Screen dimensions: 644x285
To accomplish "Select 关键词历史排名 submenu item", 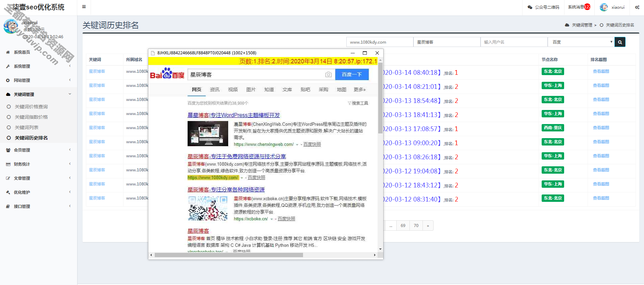I will (31, 138).
